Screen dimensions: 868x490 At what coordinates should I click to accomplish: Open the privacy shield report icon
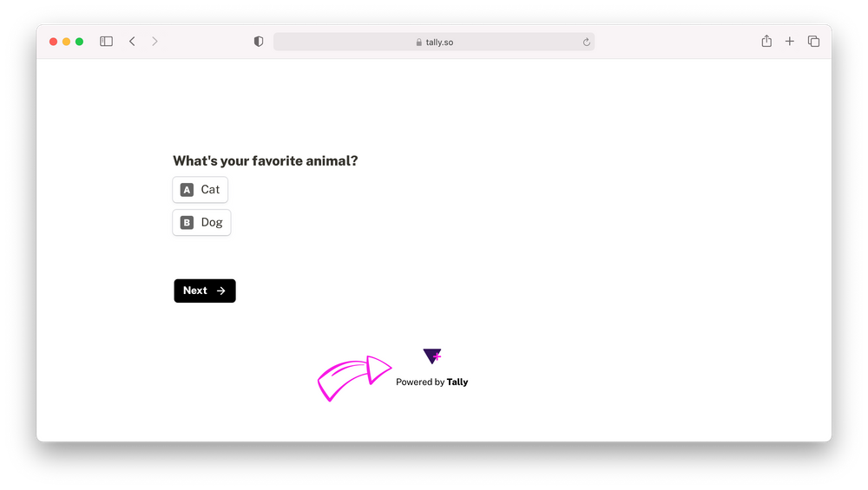(x=259, y=42)
